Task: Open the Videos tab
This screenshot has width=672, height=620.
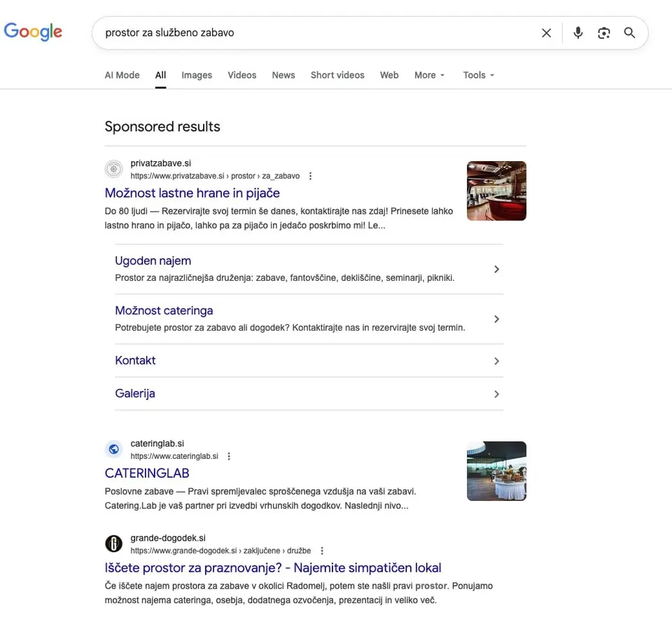Action: (241, 75)
